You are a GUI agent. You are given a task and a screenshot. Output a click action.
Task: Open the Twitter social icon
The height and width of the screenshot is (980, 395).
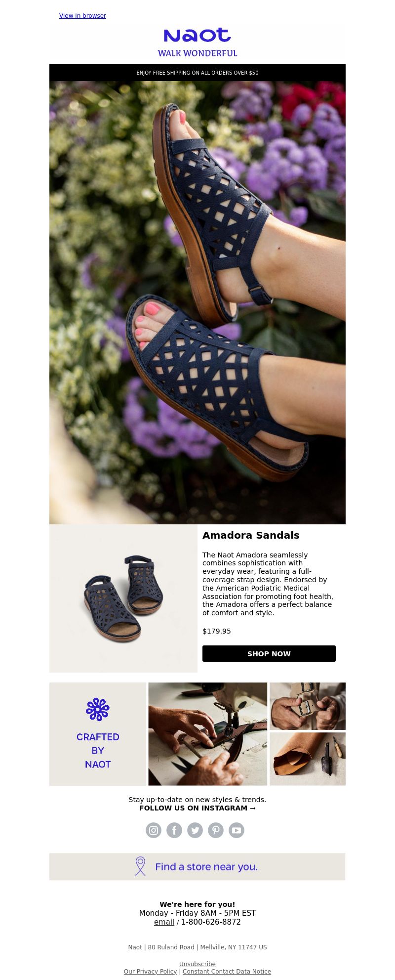point(195,830)
